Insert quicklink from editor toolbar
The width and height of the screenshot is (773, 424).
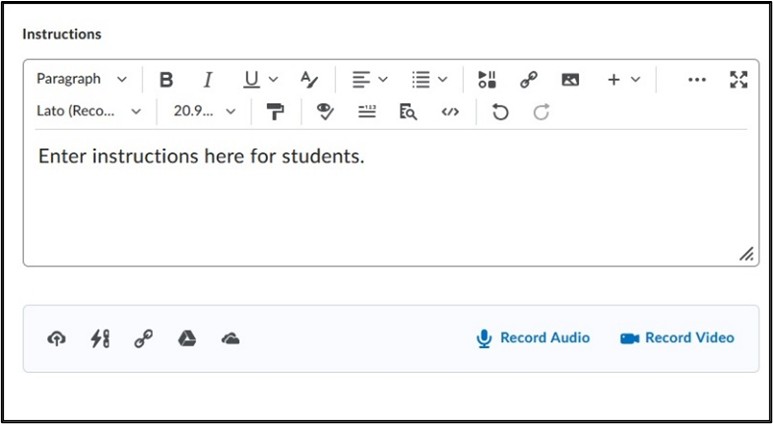(x=528, y=79)
